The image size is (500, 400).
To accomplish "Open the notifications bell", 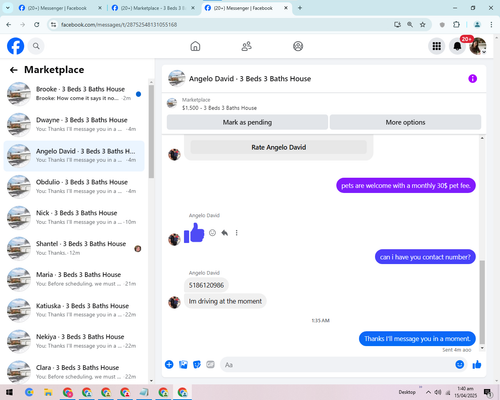I will point(457,46).
